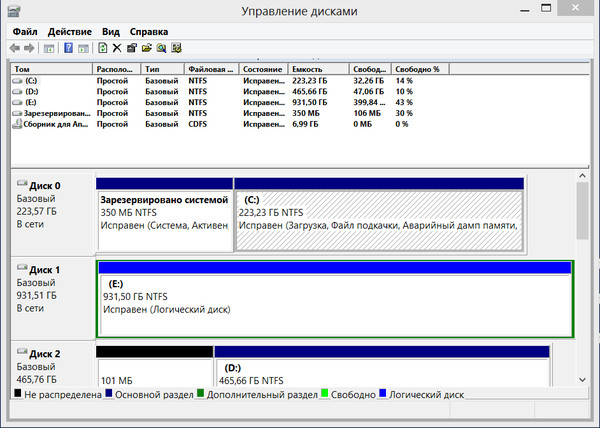
Task: Open the Вид menu
Action: pos(111,32)
